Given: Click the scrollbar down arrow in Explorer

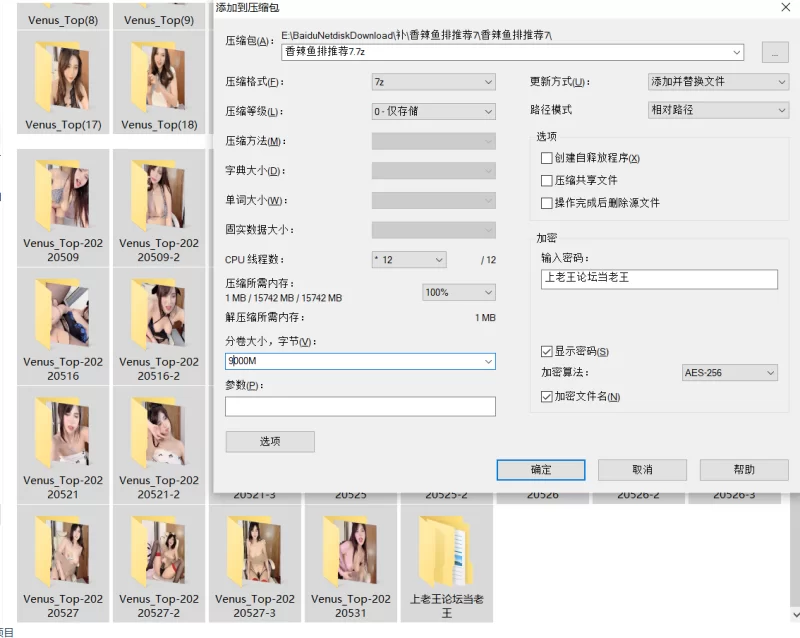Looking at the screenshot, I should click(795, 614).
